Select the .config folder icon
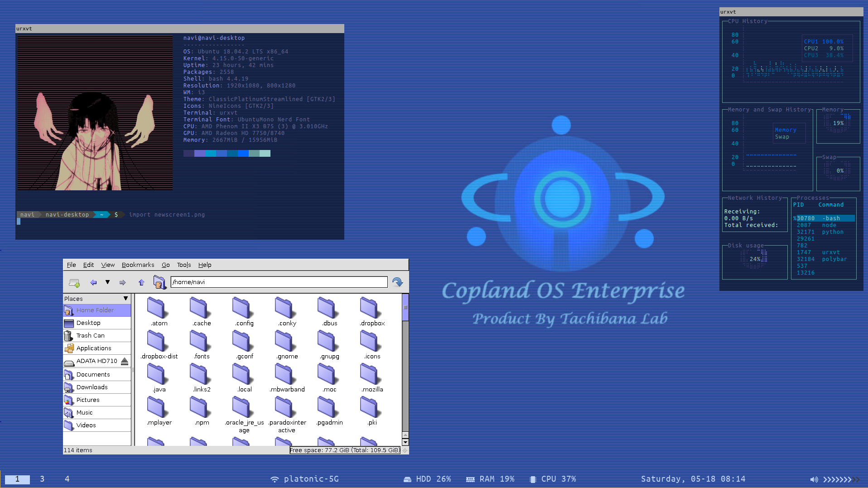868x488 pixels. tap(243, 308)
